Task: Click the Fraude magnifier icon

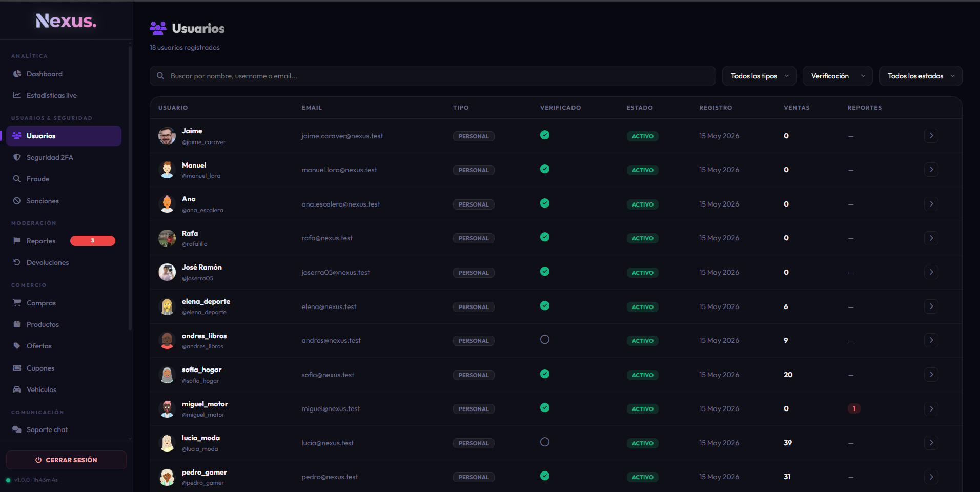Action: (x=17, y=179)
